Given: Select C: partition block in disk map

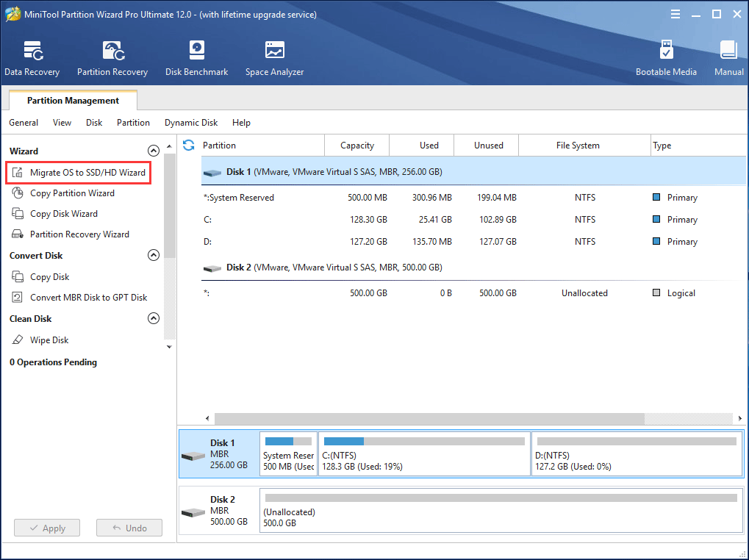Looking at the screenshot, I should pos(423,454).
